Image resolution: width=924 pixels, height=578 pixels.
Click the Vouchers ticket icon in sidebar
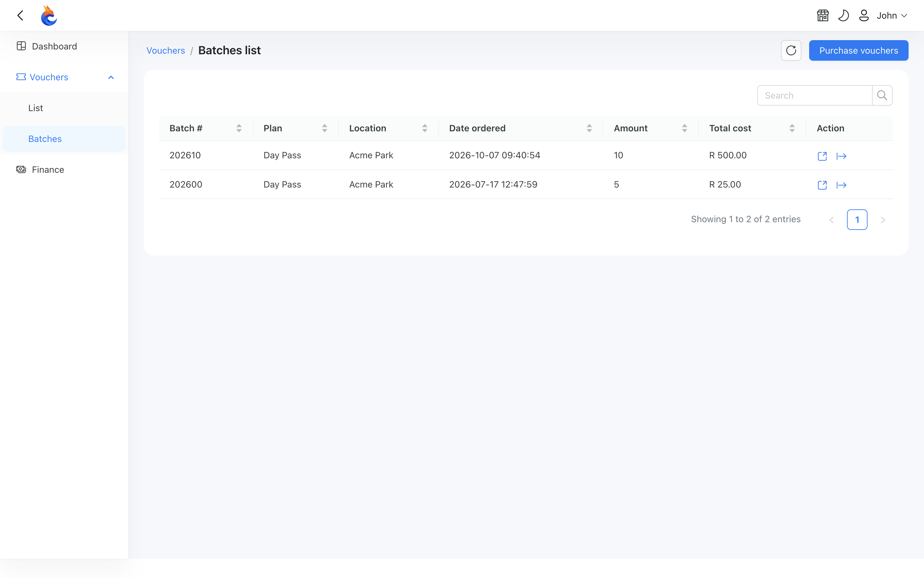click(x=21, y=77)
